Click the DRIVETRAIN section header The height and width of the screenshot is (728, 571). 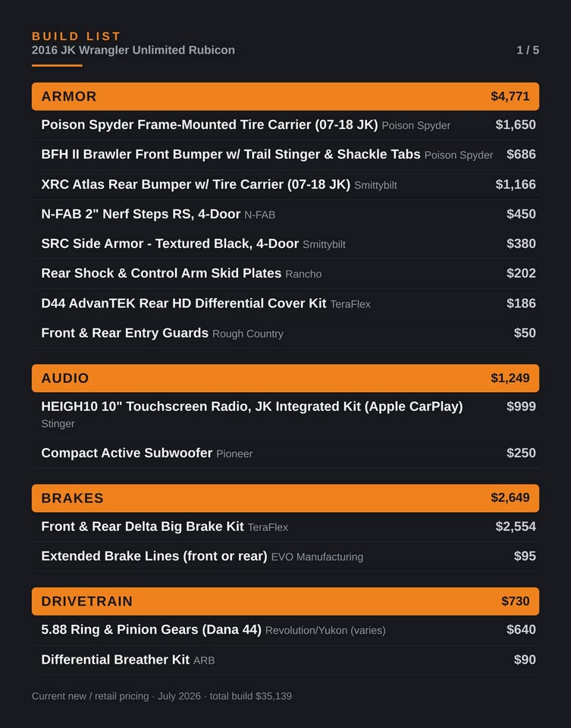pos(285,601)
